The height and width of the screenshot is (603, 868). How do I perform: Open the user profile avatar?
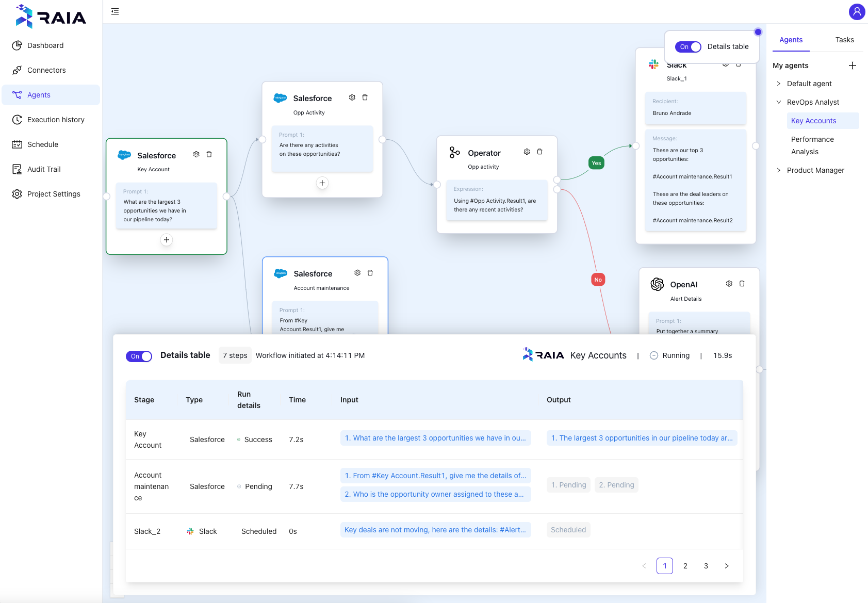click(x=857, y=11)
